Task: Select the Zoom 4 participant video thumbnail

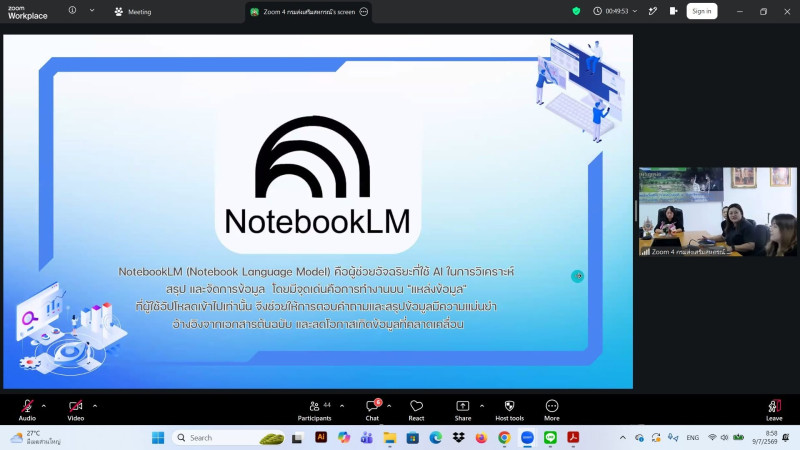Action: [717, 211]
